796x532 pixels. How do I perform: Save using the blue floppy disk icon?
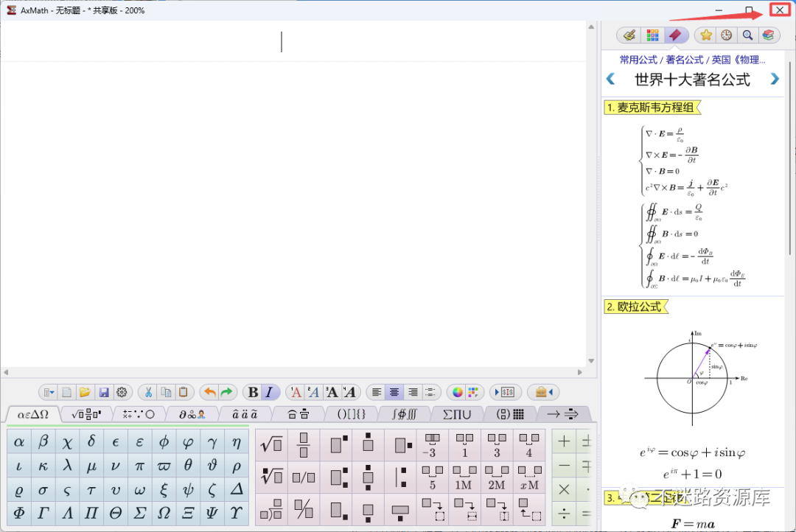click(104, 392)
